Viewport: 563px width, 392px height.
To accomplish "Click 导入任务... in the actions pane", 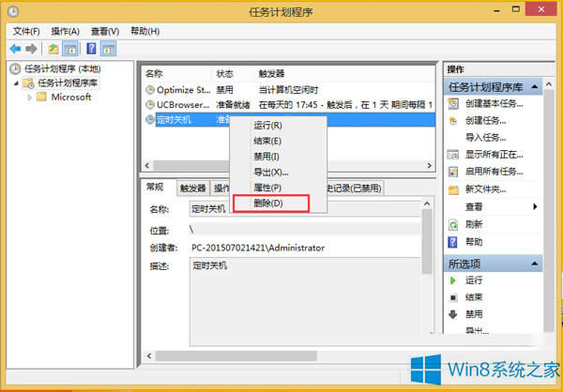I will [485, 138].
